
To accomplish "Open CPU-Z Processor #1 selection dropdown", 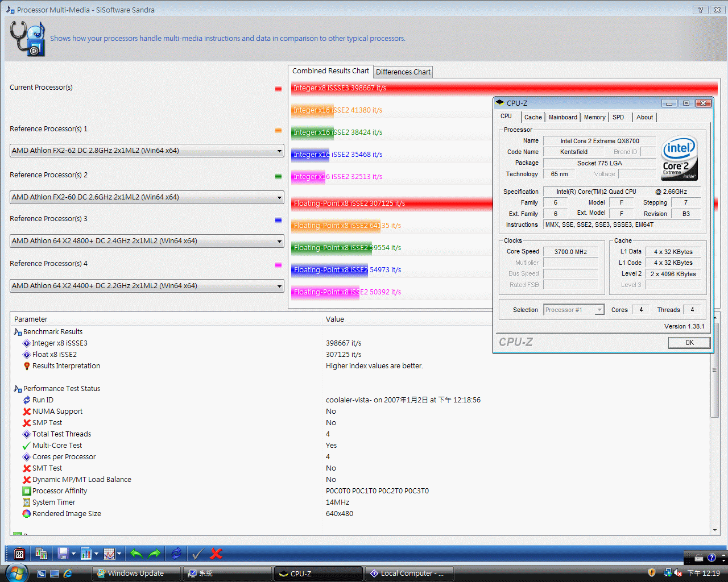I will (573, 310).
